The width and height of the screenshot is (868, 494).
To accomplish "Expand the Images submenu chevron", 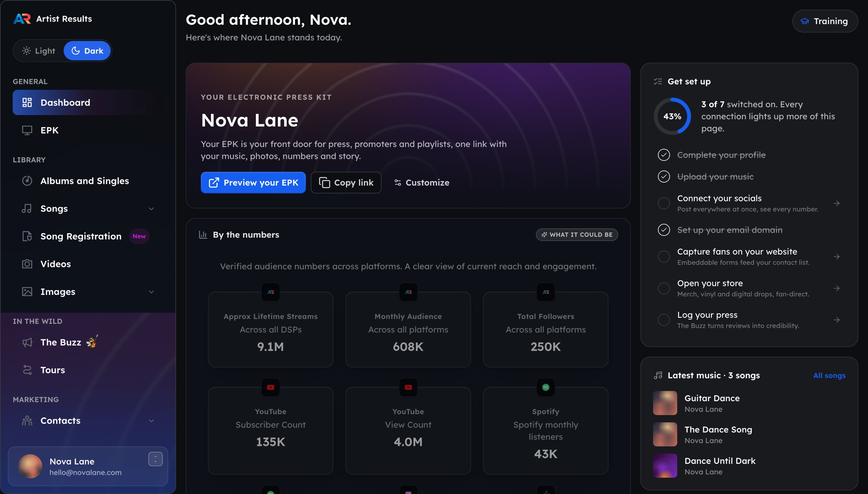I will 151,292.
